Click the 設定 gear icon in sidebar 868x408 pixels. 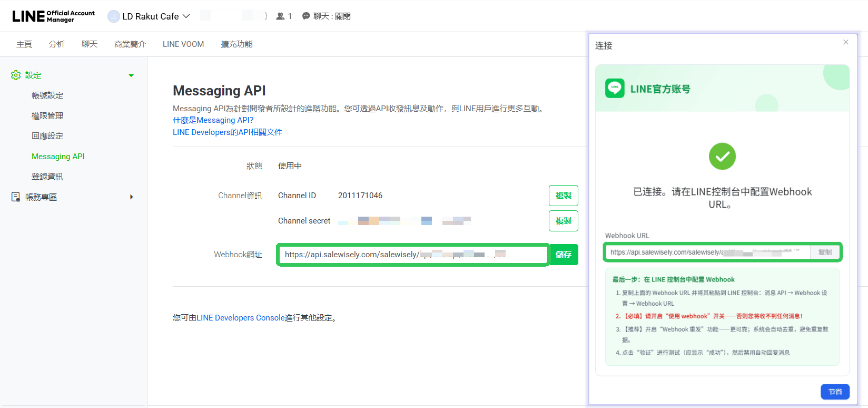16,75
